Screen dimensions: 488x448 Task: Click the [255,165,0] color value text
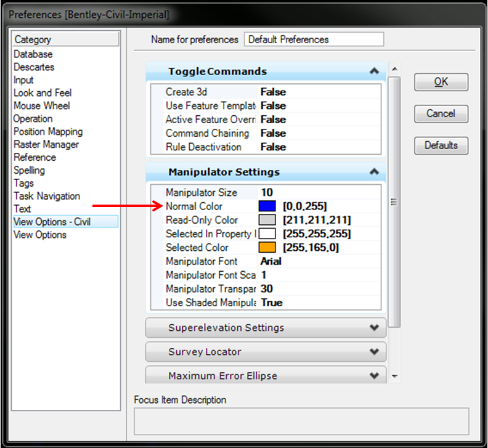click(x=311, y=247)
